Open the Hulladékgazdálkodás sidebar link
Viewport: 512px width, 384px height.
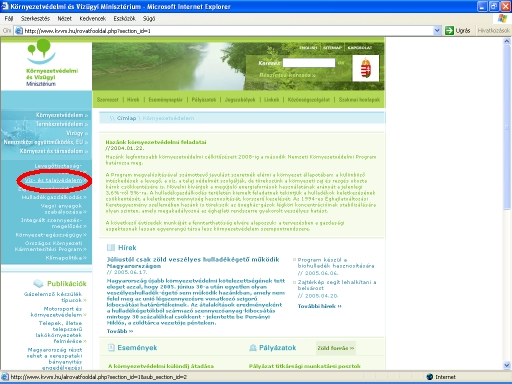(x=54, y=197)
